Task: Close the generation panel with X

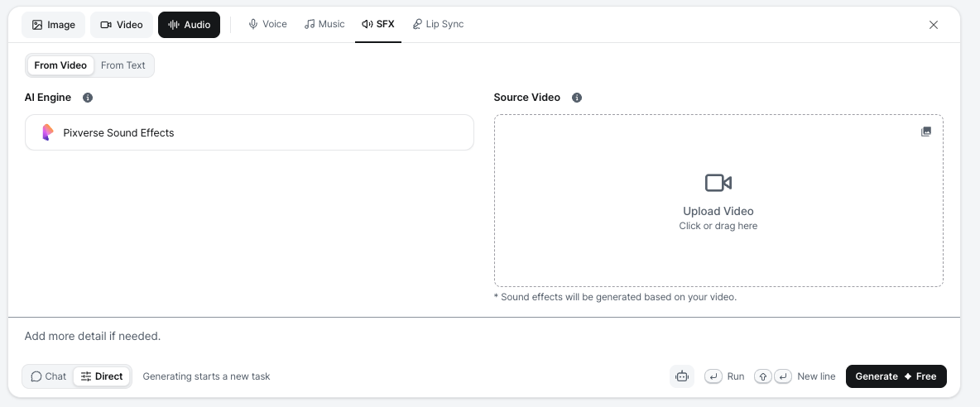Action: 933,25
